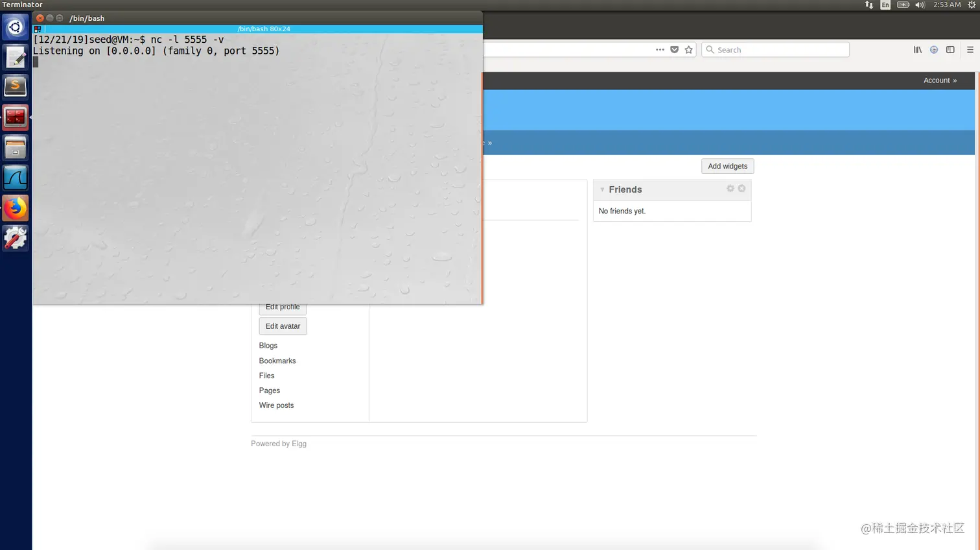
Task: Open System Settings from the dock
Action: [x=16, y=238]
